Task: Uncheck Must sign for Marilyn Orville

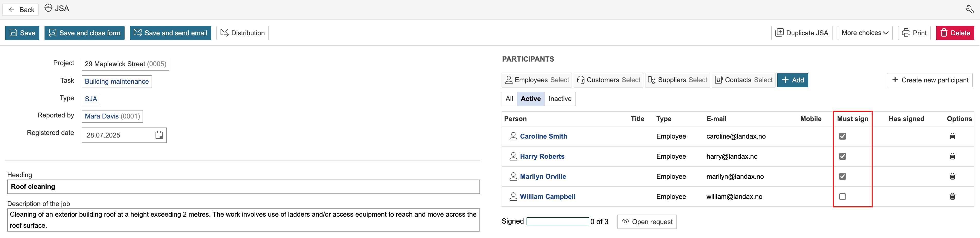Action: coord(842,176)
